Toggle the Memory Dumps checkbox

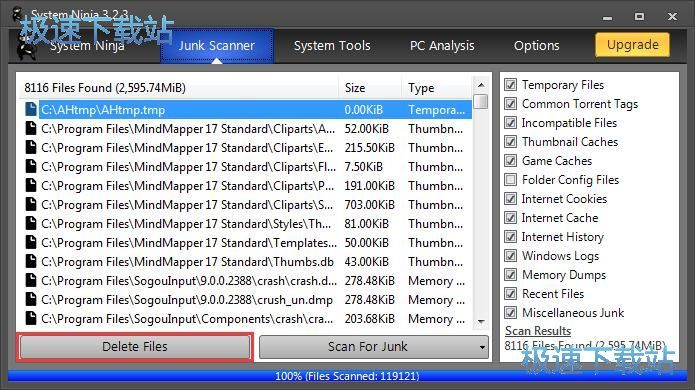tap(511, 275)
